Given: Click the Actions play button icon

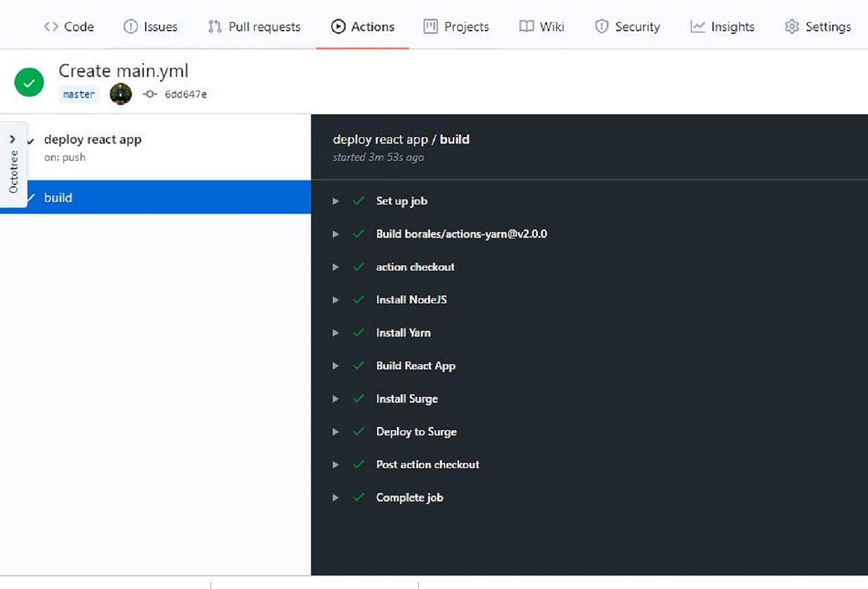Looking at the screenshot, I should pos(338,26).
